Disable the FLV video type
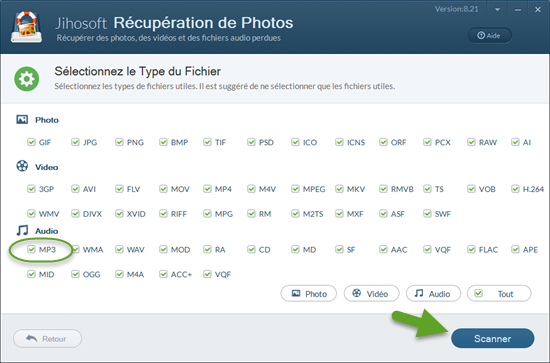550x363 pixels. click(x=119, y=189)
